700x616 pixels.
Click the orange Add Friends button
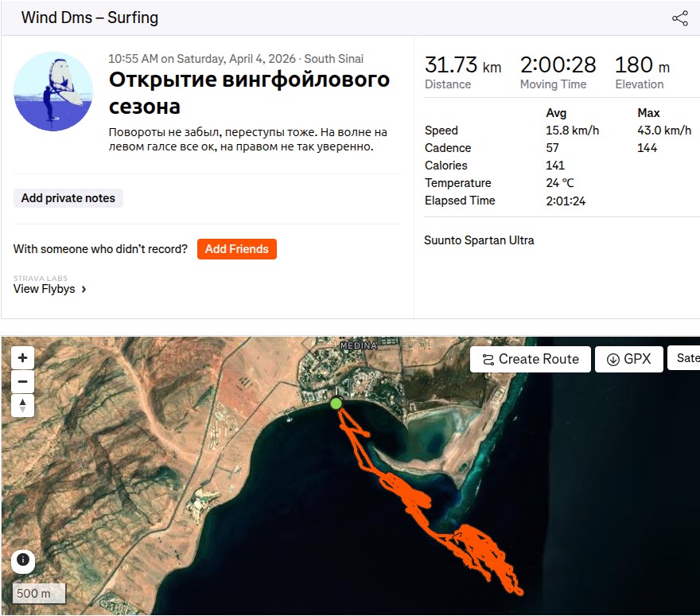pos(236,249)
